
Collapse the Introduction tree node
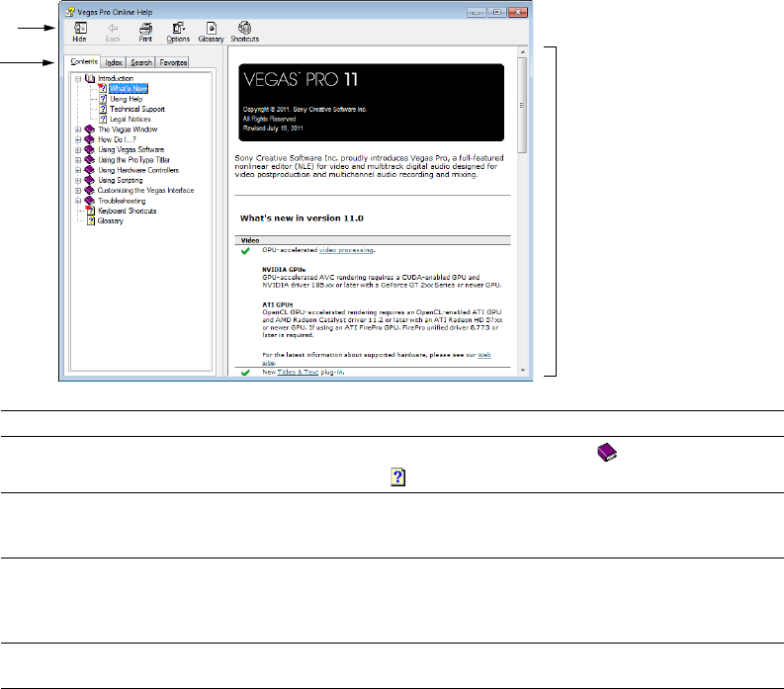coord(78,78)
